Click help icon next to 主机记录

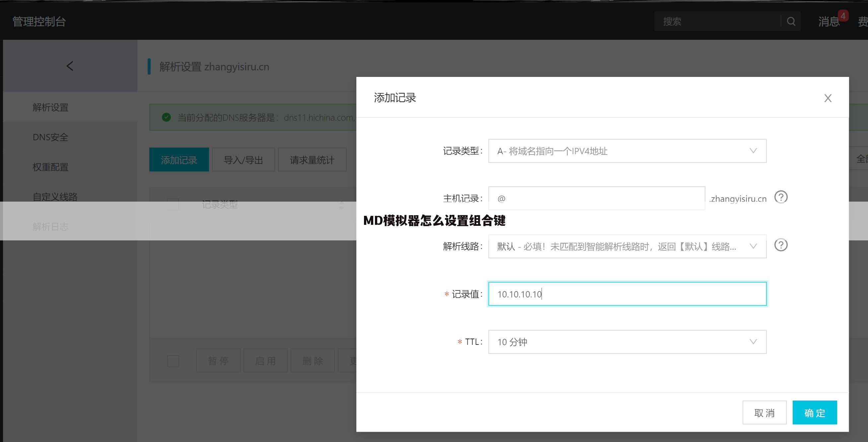point(781,197)
